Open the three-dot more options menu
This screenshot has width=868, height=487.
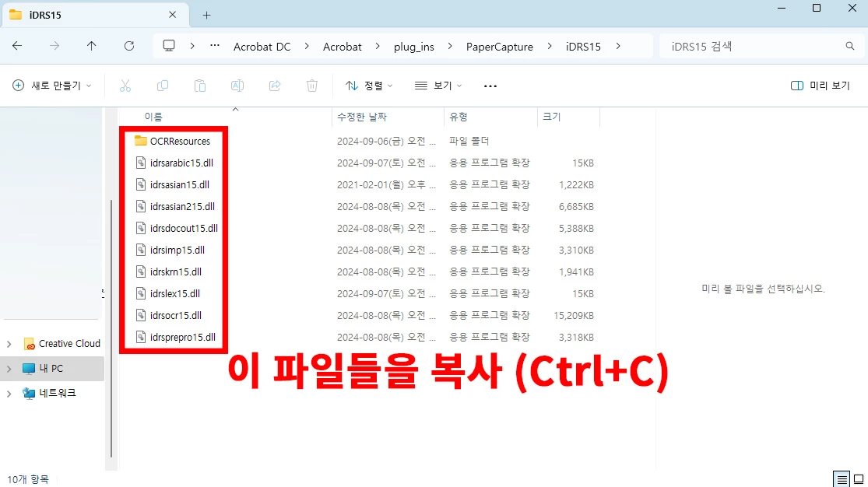click(x=490, y=86)
